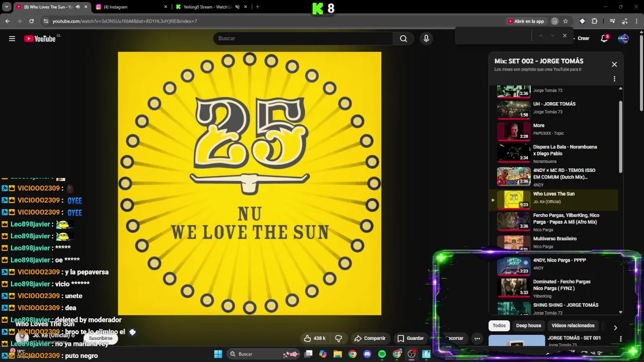This screenshot has width=644, height=362.
Task: Open the Chrome extensions puzzle icon
Action: 595,21
